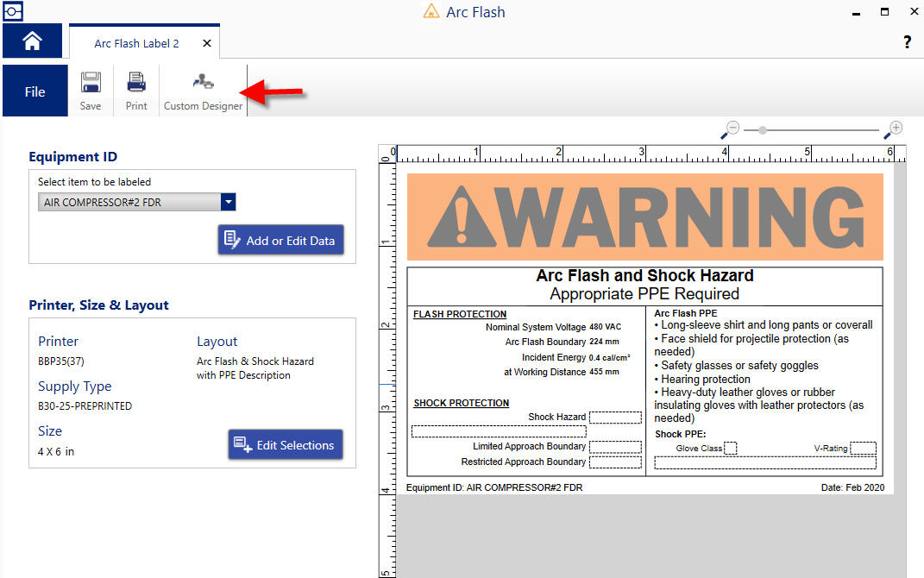Click the app logo in title bar

click(x=12, y=12)
